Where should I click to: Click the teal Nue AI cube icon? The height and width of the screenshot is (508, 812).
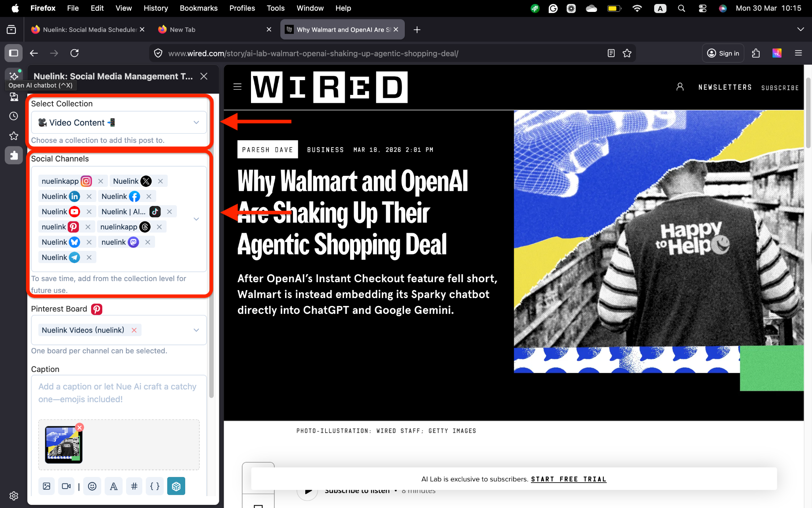point(176,486)
